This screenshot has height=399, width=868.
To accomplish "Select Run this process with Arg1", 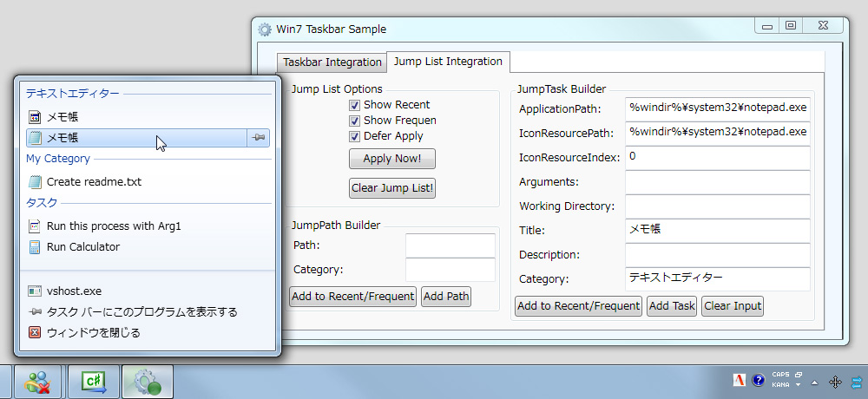I will pyautogui.click(x=148, y=226).
